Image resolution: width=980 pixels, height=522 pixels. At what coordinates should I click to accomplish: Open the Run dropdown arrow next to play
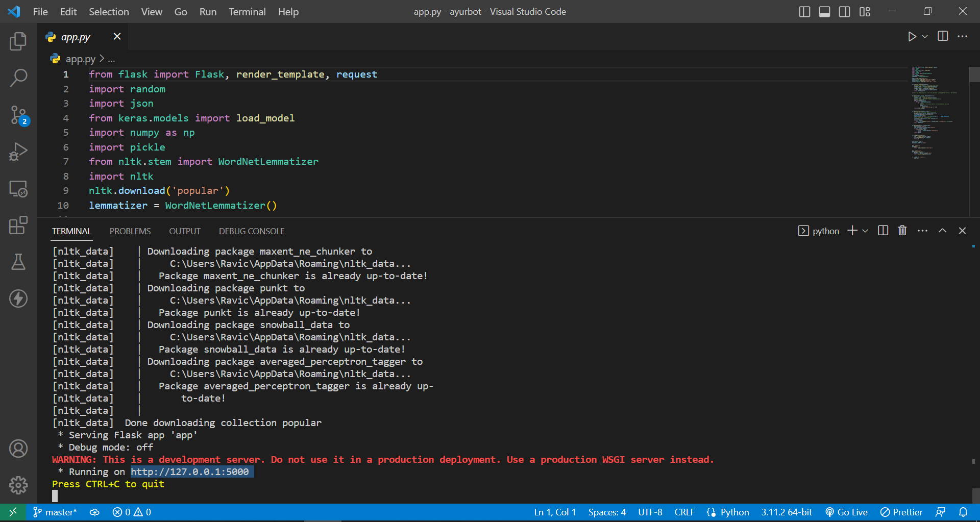click(x=924, y=37)
